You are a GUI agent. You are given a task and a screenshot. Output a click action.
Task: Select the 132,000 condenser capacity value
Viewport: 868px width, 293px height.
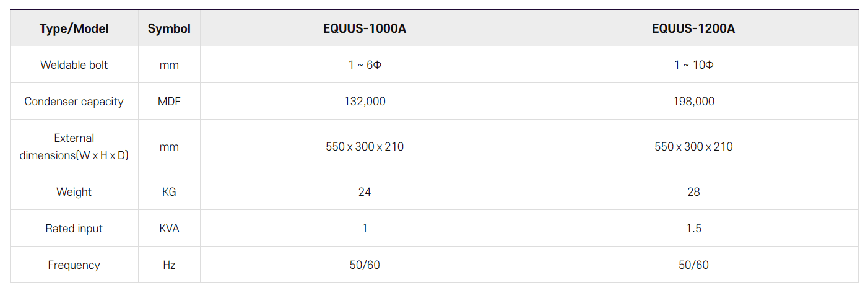[365, 102]
